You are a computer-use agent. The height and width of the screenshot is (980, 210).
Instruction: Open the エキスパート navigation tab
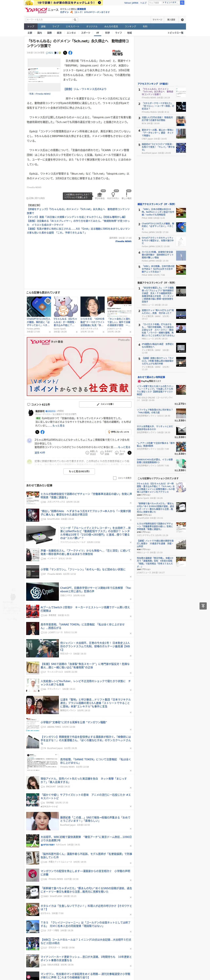[72, 27]
